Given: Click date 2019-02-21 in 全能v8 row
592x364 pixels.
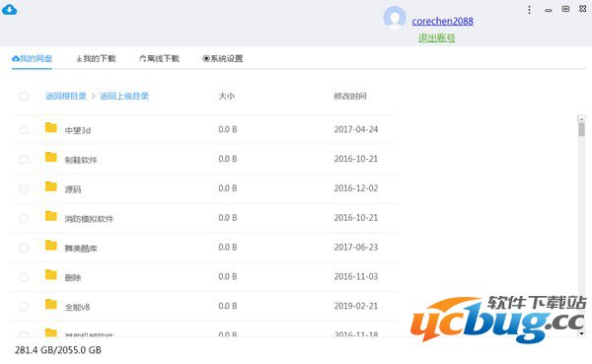Looking at the screenshot, I should tap(356, 306).
